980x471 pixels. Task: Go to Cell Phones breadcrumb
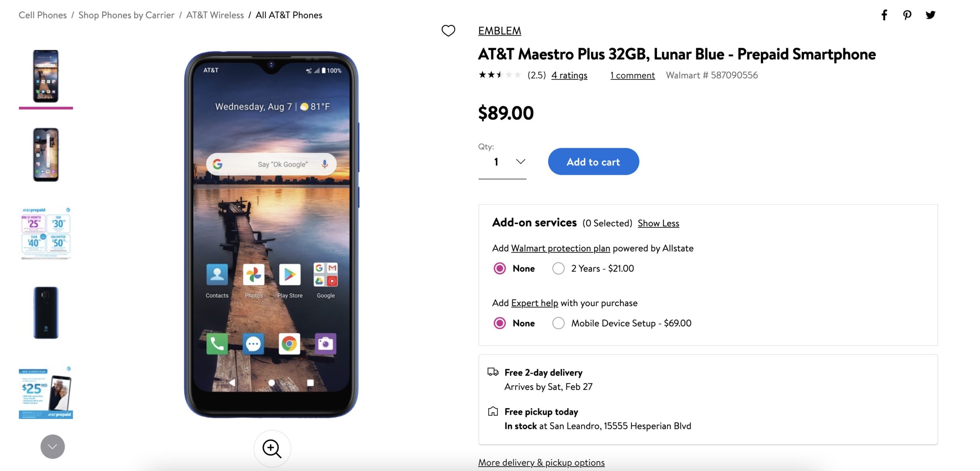(x=43, y=15)
